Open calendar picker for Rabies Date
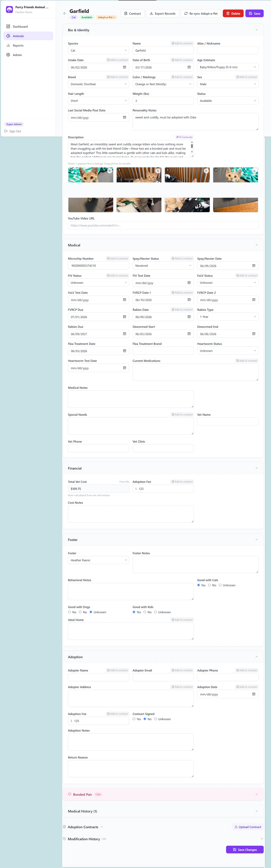This screenshot has width=271, height=868. coord(189,317)
